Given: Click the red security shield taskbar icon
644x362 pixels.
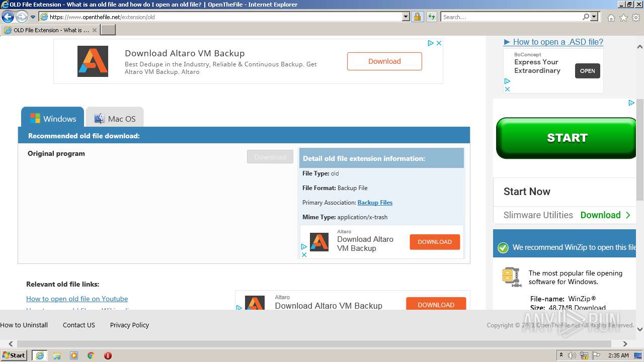Looking at the screenshot, I should point(108,355).
